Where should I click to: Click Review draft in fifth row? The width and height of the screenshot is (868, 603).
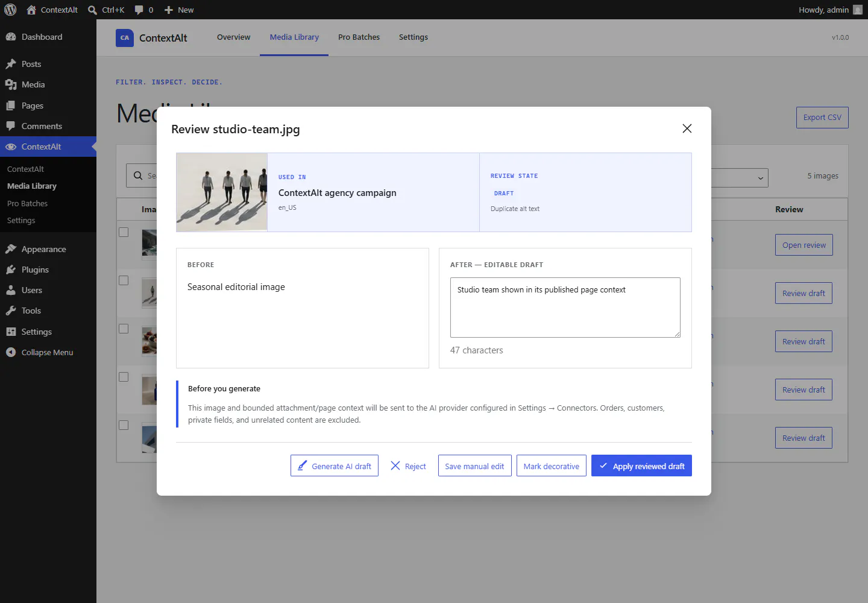point(804,438)
